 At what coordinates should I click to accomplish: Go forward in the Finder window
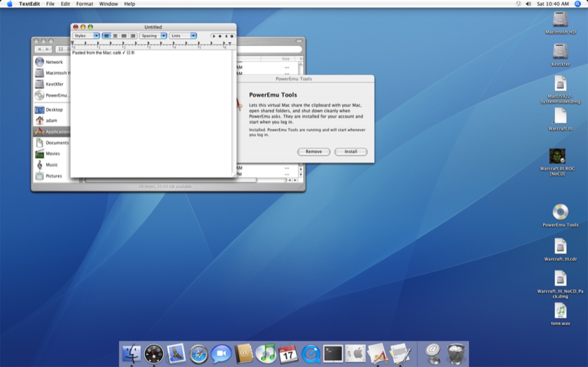pyautogui.click(x=48, y=49)
